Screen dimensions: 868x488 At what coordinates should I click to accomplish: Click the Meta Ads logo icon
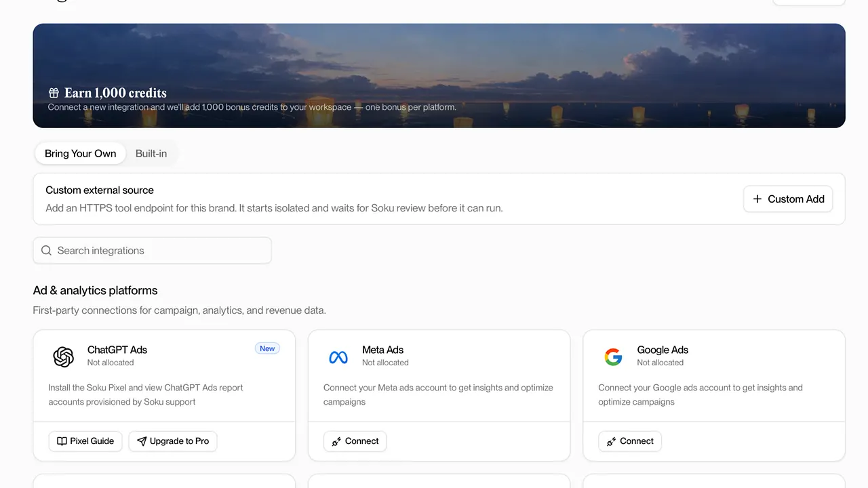pos(338,357)
